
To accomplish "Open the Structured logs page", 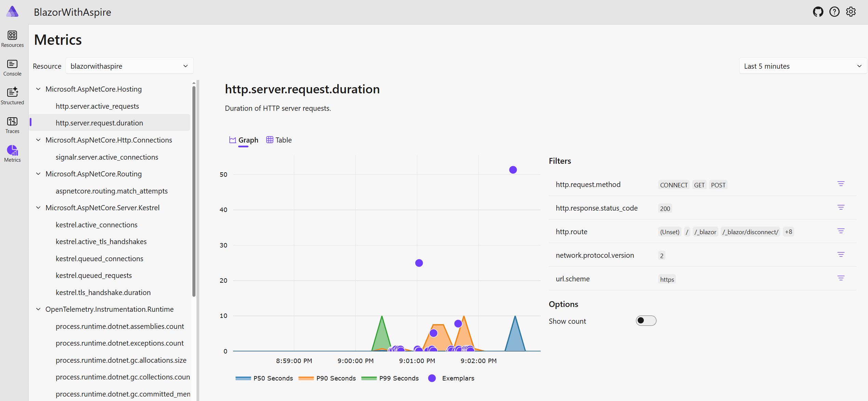I will [12, 96].
